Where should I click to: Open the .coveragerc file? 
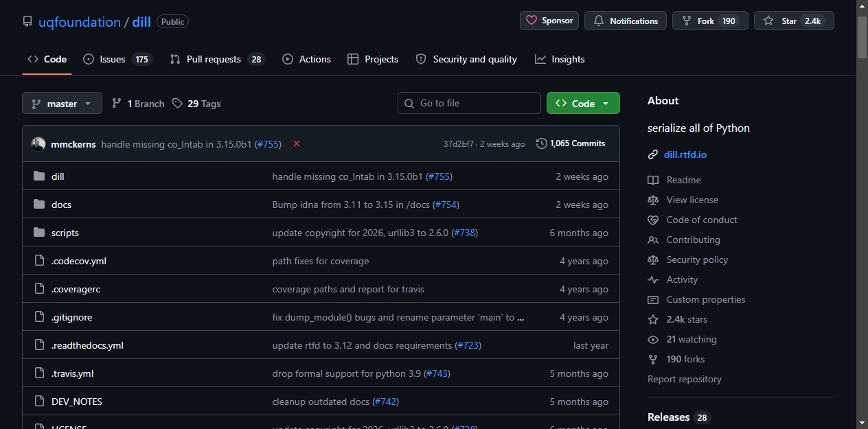point(76,289)
